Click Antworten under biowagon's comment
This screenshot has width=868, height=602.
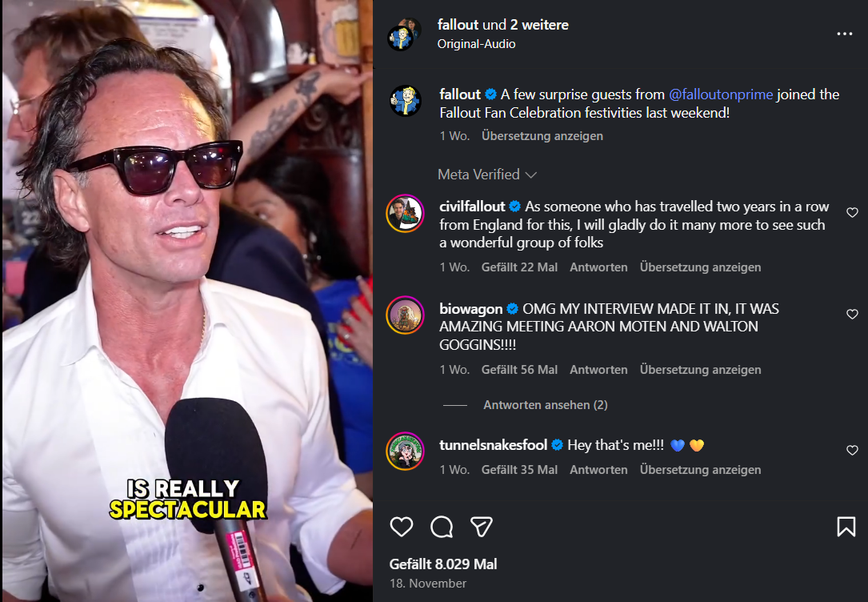tap(598, 369)
